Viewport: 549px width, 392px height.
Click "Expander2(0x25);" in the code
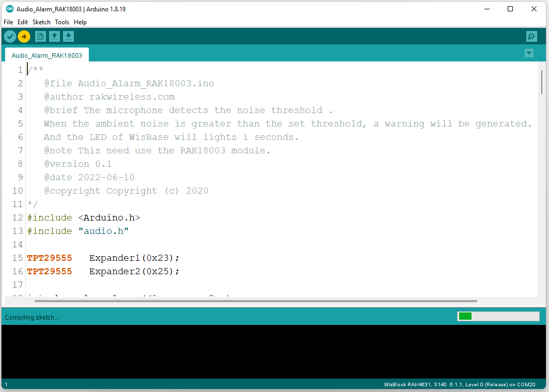pos(134,271)
